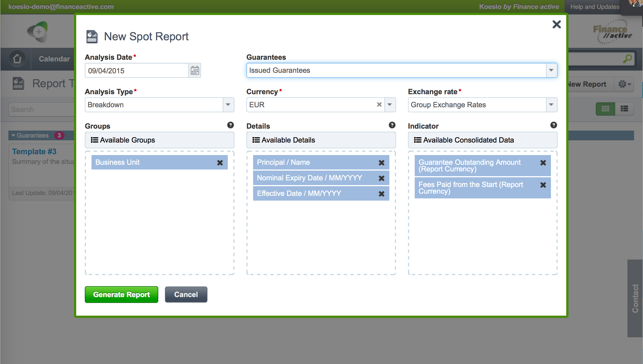This screenshot has height=364, width=643.
Task: Open the Analysis Type dropdown
Action: tap(228, 105)
